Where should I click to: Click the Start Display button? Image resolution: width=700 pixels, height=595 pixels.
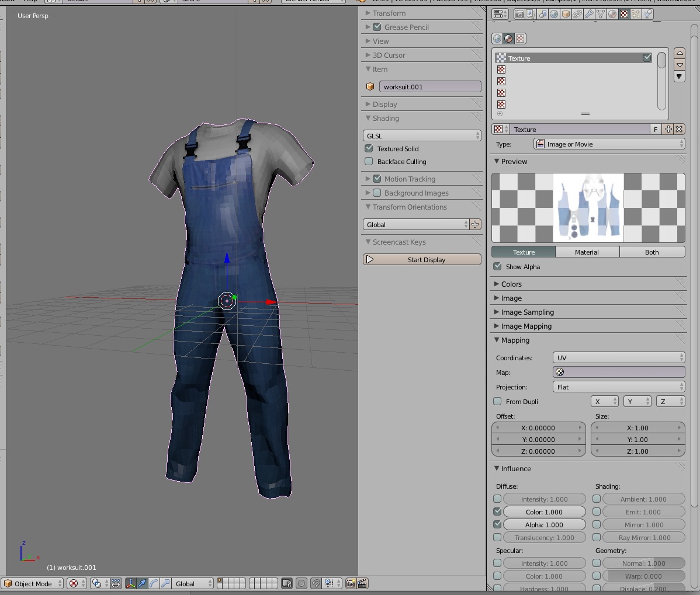pyautogui.click(x=422, y=260)
